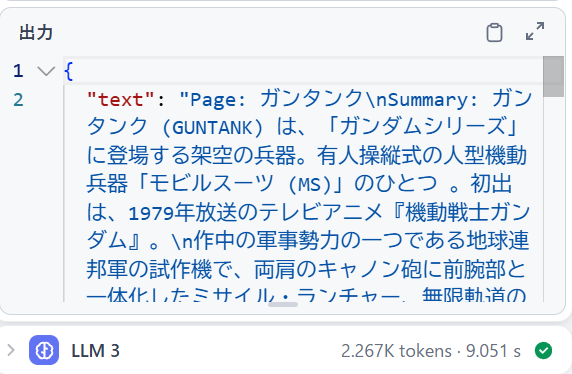Click the green success checkmark on LLM 3

543,351
